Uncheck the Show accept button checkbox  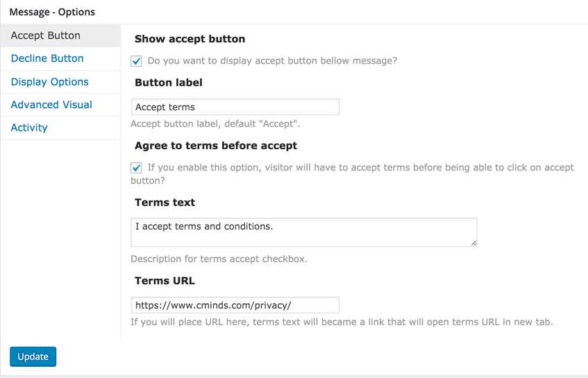(136, 61)
